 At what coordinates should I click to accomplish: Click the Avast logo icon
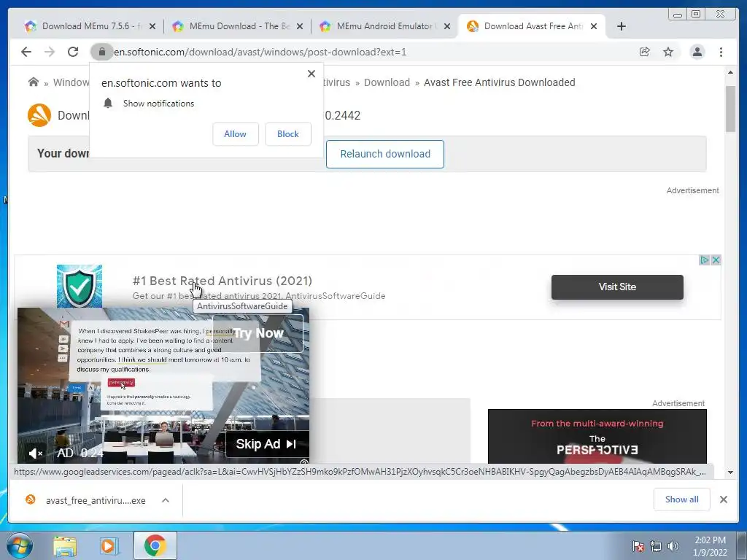coord(39,115)
